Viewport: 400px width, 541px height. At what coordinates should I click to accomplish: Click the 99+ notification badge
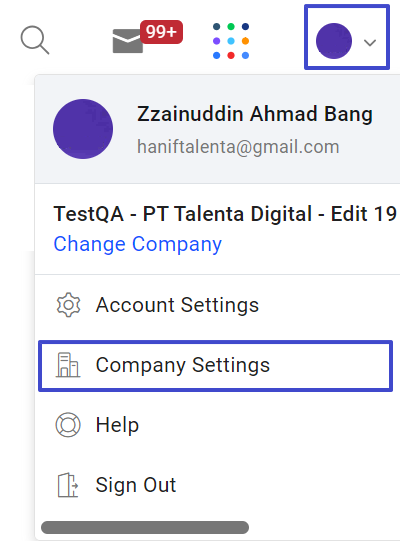161,32
